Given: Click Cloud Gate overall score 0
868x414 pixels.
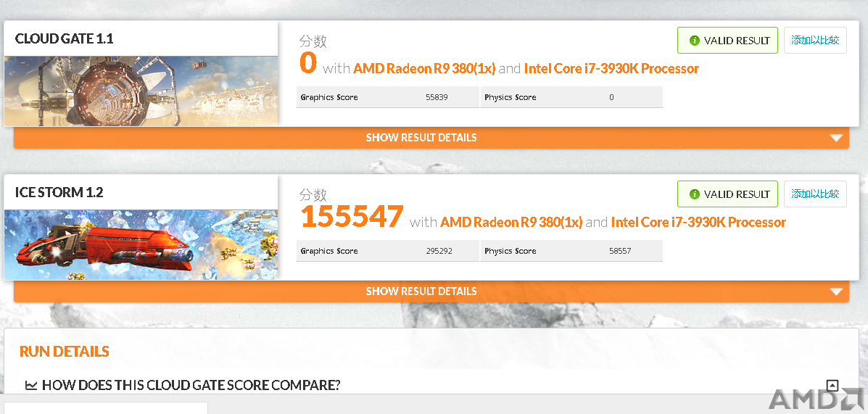Looking at the screenshot, I should pyautogui.click(x=307, y=63).
